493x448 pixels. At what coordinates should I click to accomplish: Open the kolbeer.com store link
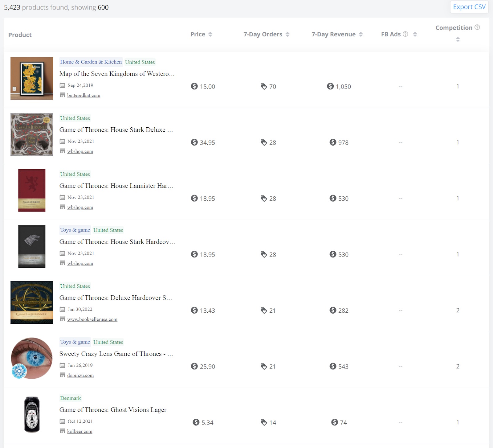79,431
